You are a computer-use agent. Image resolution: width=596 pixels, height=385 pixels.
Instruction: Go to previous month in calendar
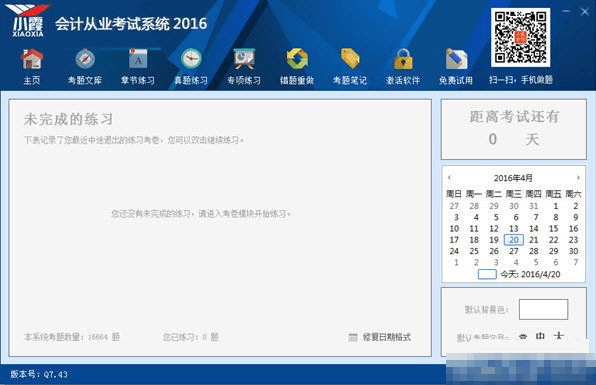[449, 177]
